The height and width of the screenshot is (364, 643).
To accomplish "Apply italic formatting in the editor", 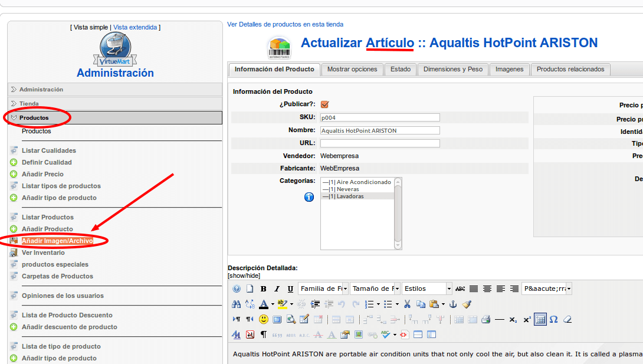I will (x=277, y=288).
